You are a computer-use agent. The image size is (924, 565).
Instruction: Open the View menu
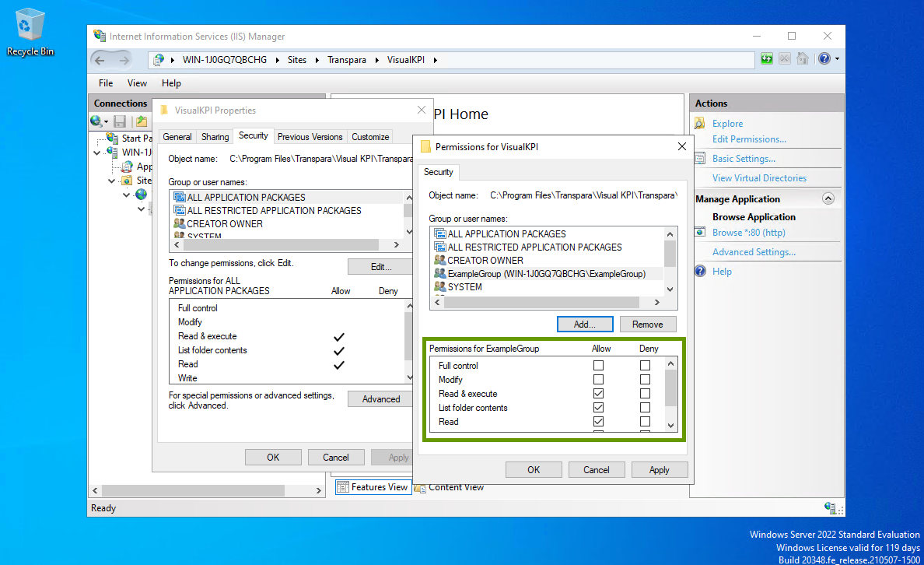(x=137, y=83)
